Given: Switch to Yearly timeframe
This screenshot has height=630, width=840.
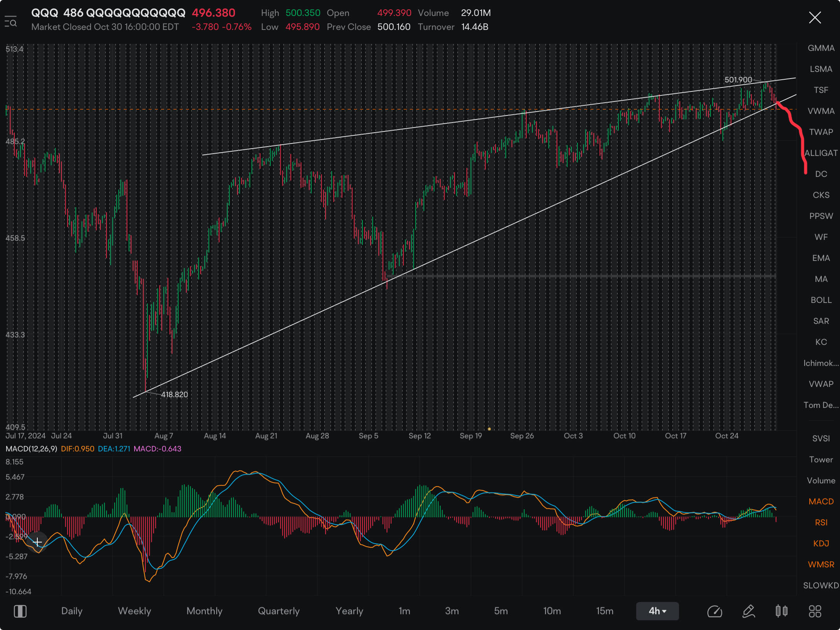Looking at the screenshot, I should click(349, 611).
